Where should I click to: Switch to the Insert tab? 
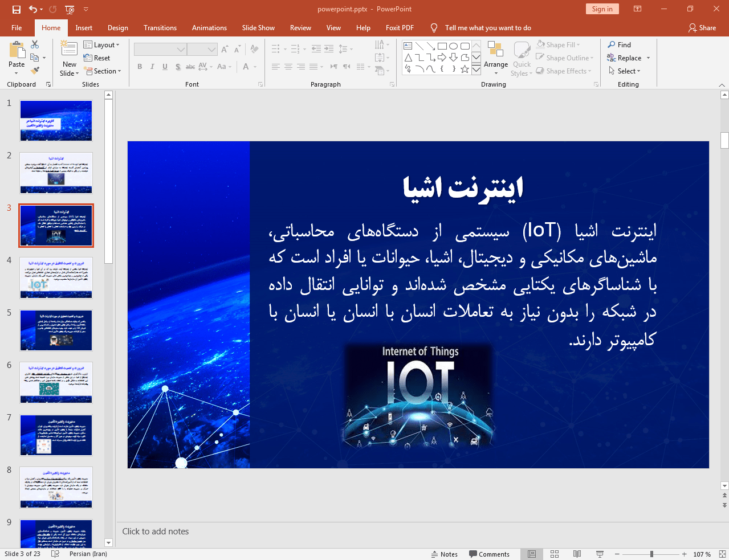pyautogui.click(x=84, y=28)
